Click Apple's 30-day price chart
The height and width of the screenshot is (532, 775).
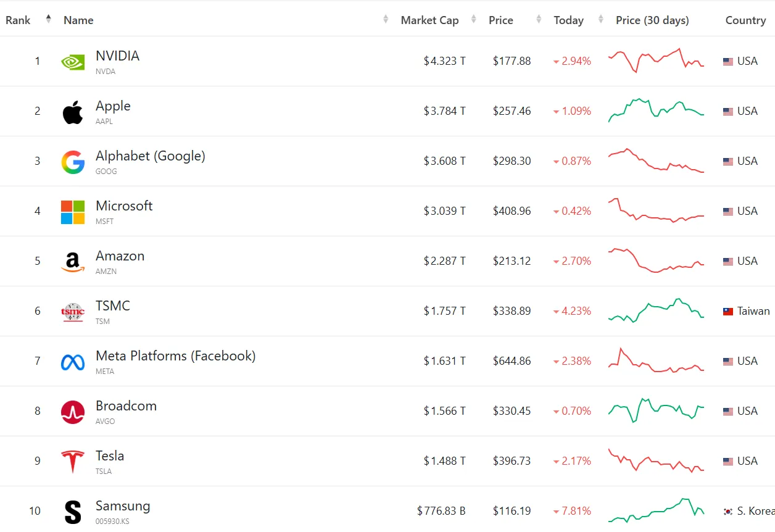pyautogui.click(x=657, y=110)
